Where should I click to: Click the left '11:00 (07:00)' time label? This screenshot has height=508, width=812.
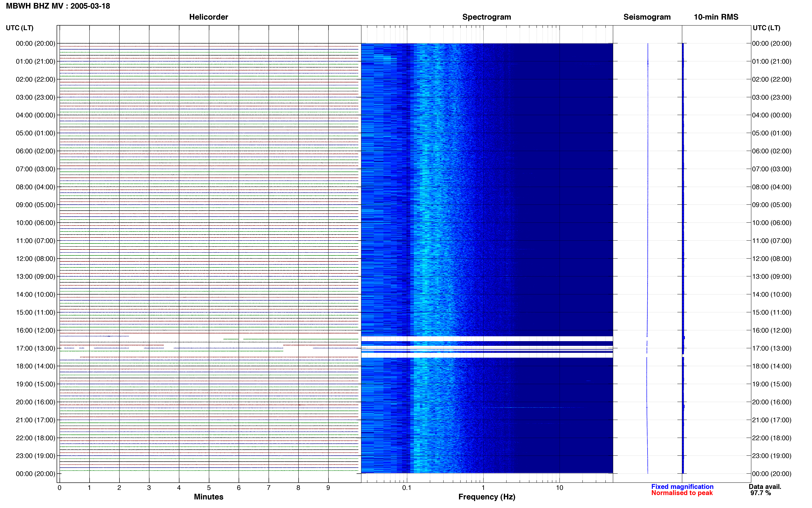point(36,240)
